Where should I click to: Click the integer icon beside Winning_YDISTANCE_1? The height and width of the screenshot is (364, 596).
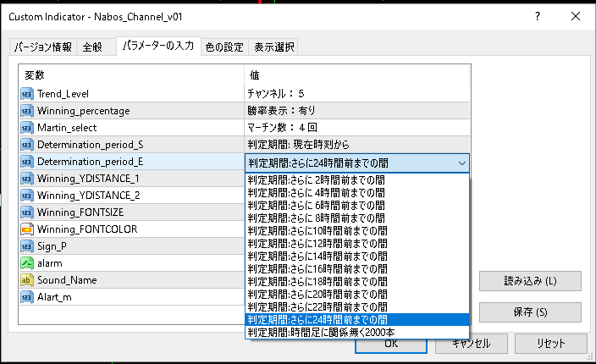click(26, 179)
